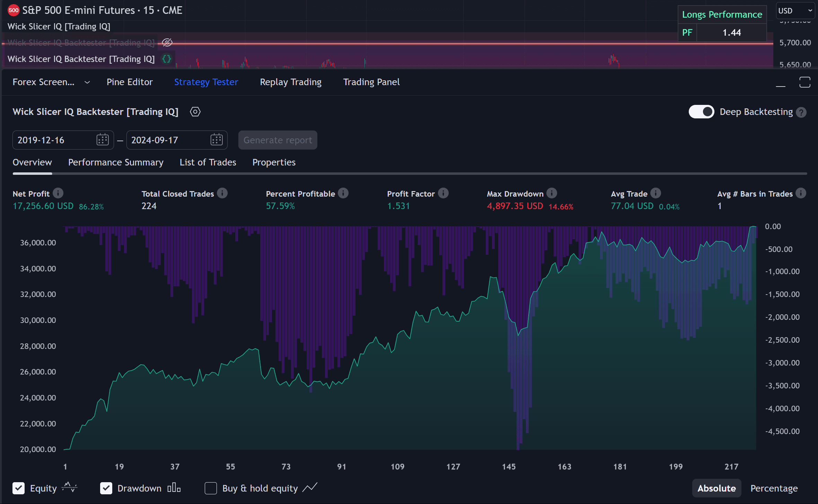Click the start date field 2019-12-16

(x=63, y=140)
